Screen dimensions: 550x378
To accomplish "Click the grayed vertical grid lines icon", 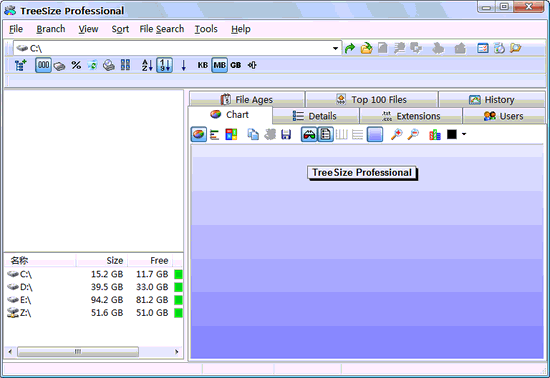I will [x=341, y=134].
